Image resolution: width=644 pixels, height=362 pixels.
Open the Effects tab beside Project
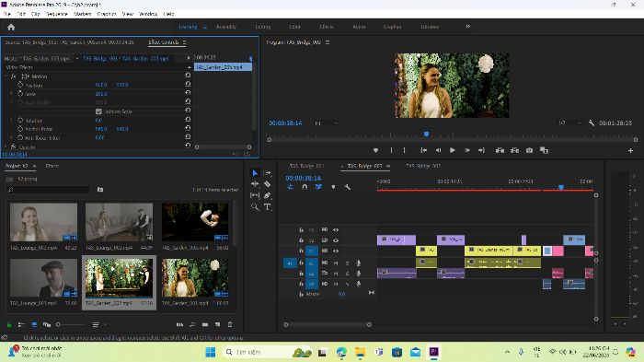(52, 166)
